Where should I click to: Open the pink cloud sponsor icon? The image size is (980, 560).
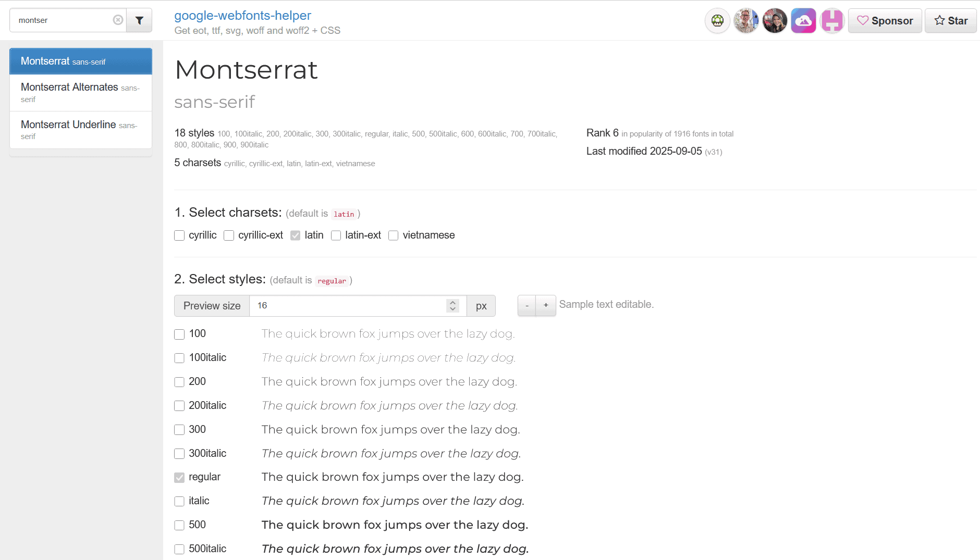(x=803, y=21)
